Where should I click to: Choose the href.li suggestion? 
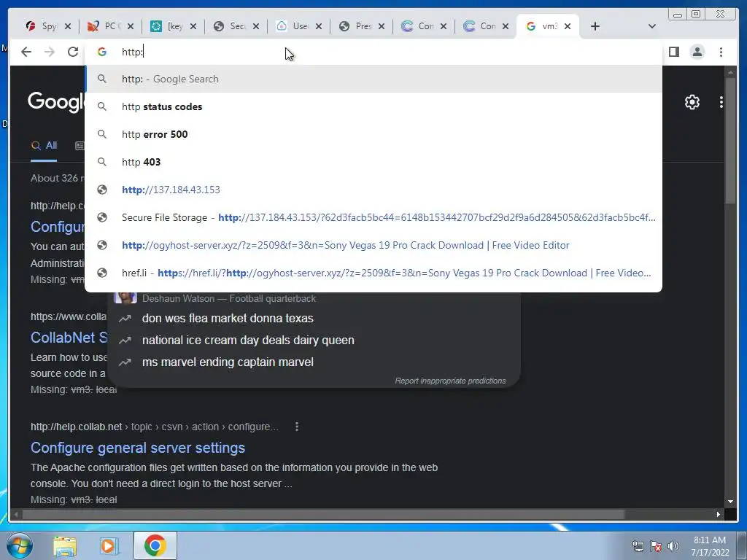[373, 273]
